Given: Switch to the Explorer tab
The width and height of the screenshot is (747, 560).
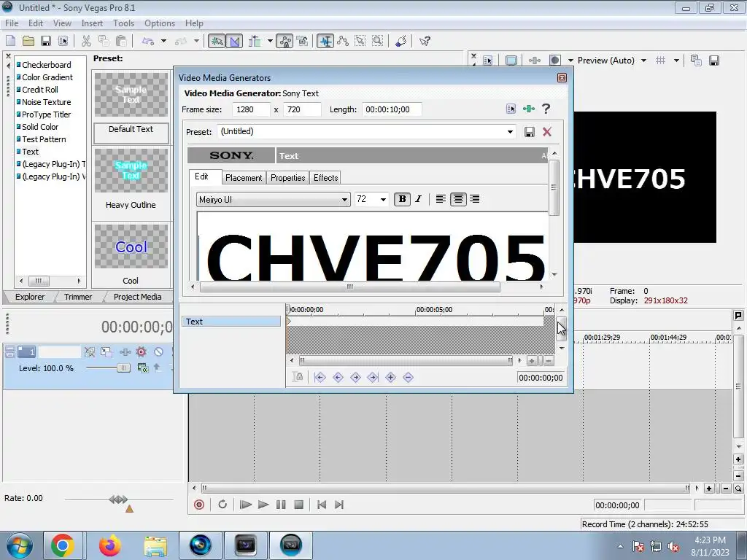Looking at the screenshot, I should (x=29, y=297).
